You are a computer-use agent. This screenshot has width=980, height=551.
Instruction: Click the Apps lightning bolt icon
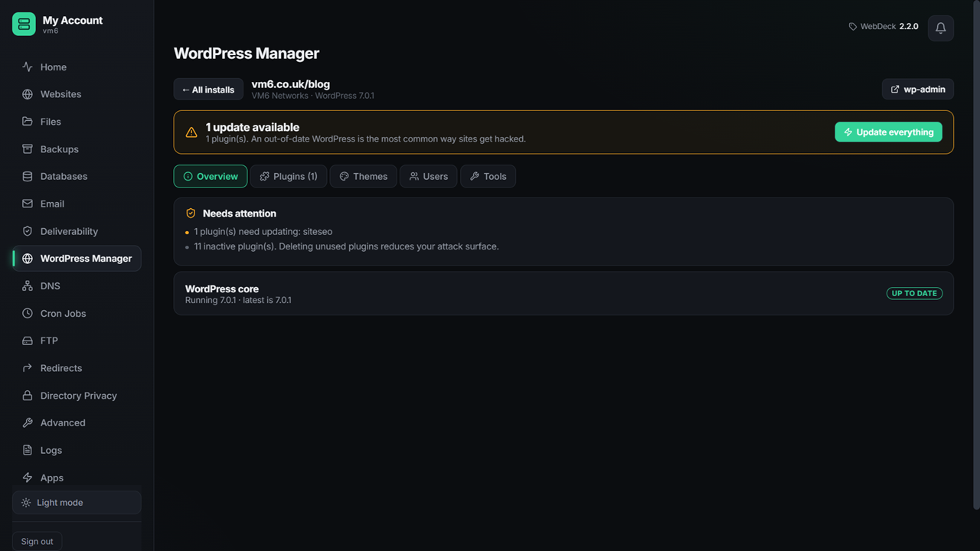coord(28,478)
